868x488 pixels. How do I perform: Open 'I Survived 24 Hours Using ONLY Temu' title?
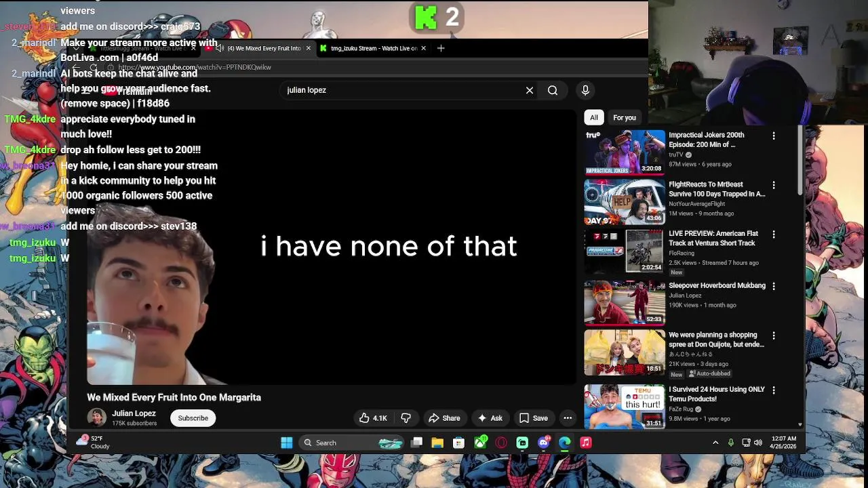coord(717,394)
